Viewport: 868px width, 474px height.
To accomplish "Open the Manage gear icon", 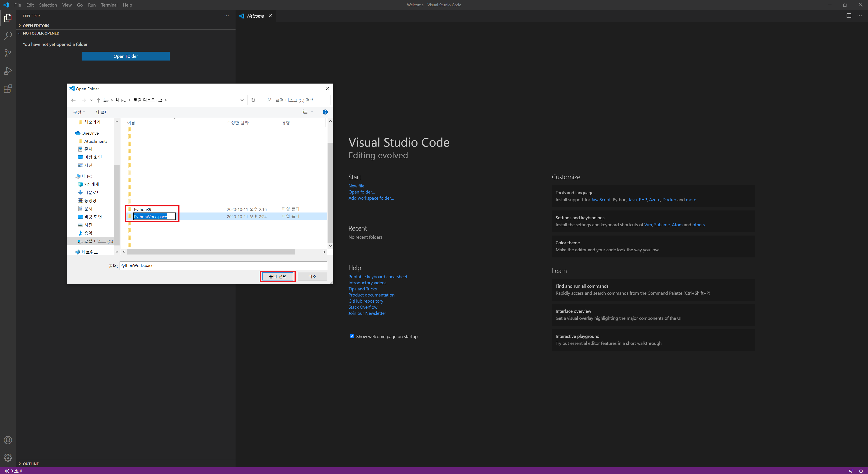I will click(x=8, y=458).
